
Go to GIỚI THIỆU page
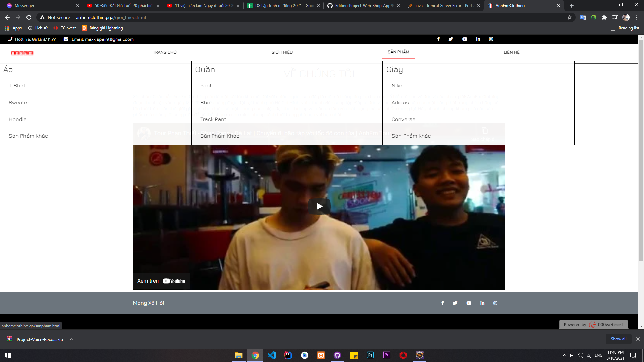click(x=282, y=52)
